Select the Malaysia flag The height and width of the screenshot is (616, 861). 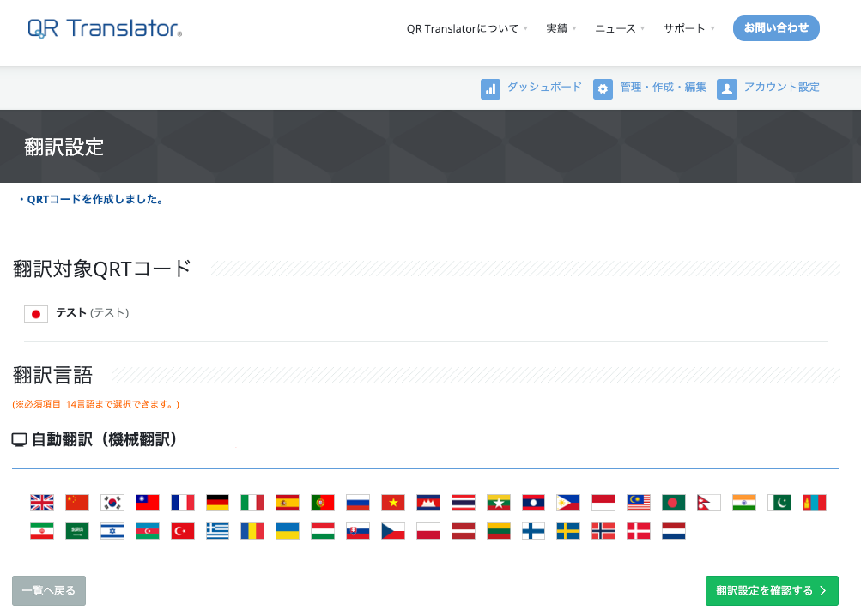click(639, 503)
